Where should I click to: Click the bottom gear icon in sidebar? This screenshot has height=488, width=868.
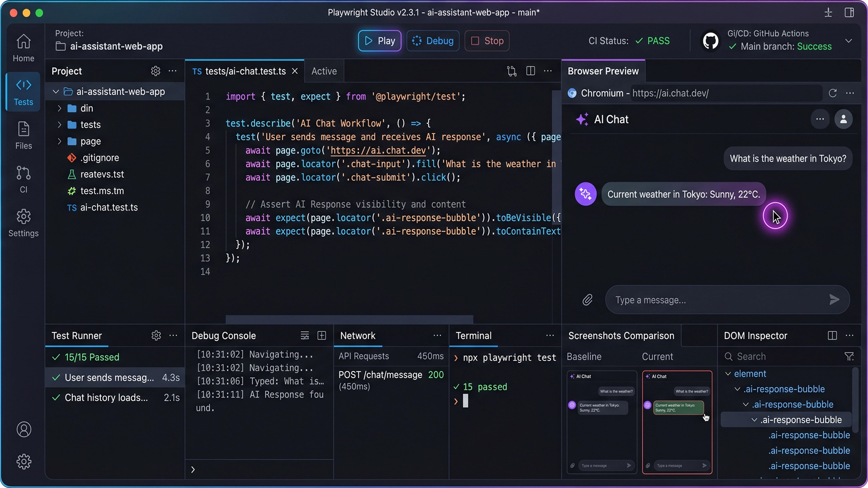coord(24,461)
